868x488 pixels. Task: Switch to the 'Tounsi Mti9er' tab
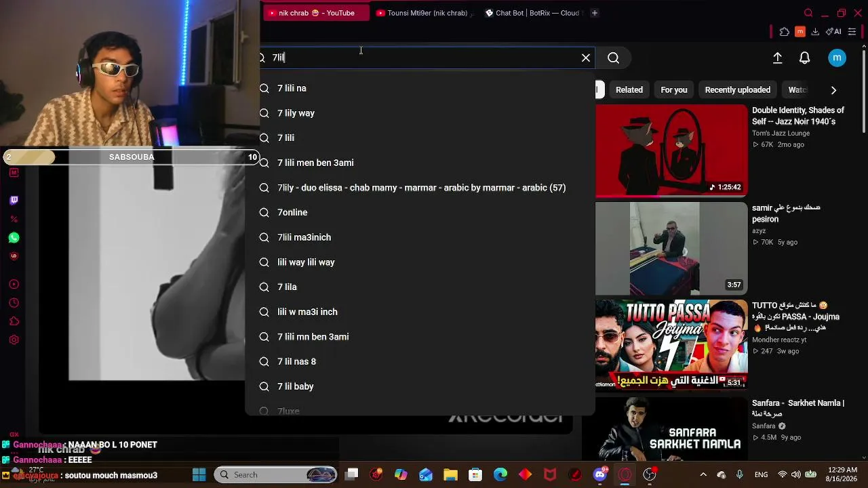point(425,13)
